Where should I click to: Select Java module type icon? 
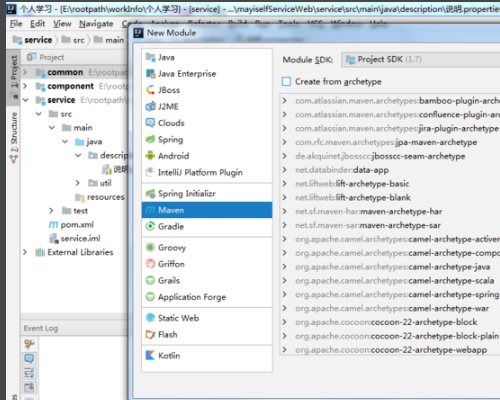pyautogui.click(x=150, y=57)
